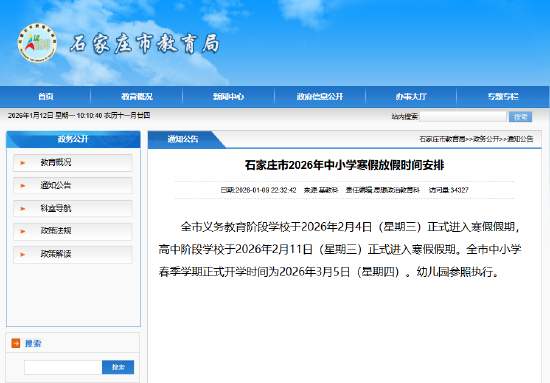Screen dimensions: 550x383
Task: Open the 教育概况 item in top navigation bar
Action: point(137,96)
